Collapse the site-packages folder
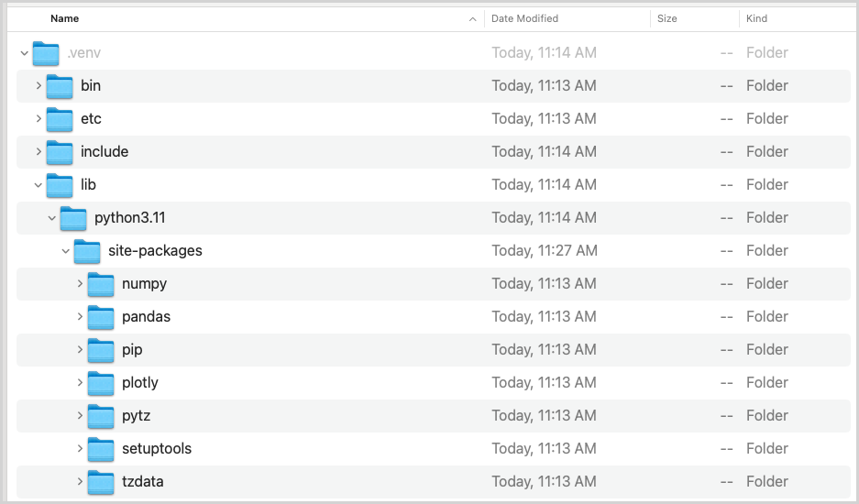 click(65, 251)
